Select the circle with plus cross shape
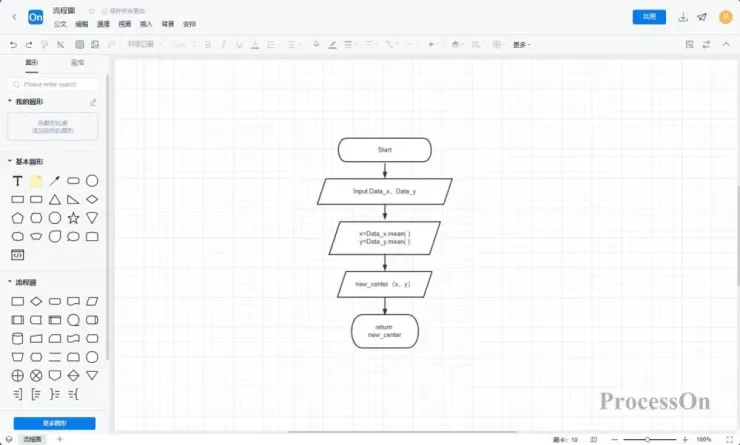 coord(17,376)
